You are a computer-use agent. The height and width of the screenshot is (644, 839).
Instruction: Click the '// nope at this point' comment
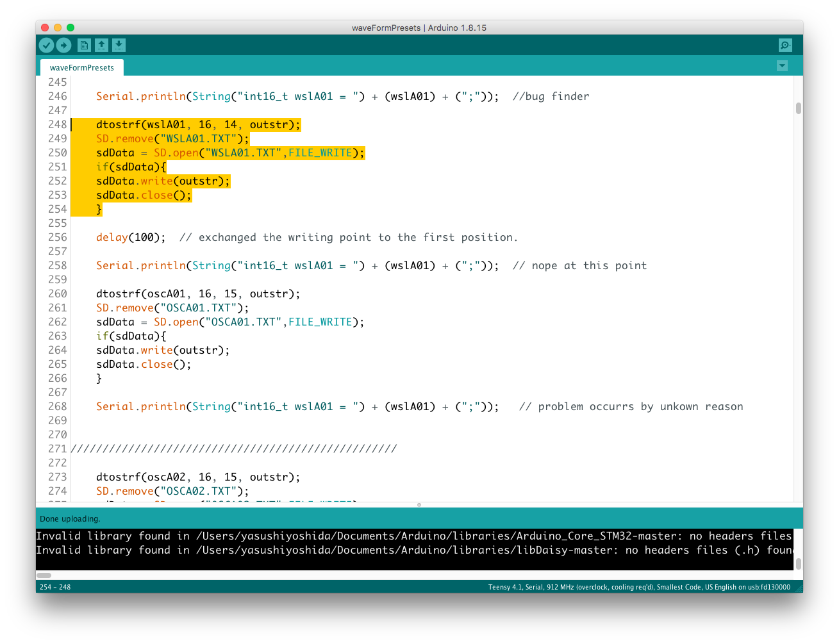pyautogui.click(x=579, y=265)
